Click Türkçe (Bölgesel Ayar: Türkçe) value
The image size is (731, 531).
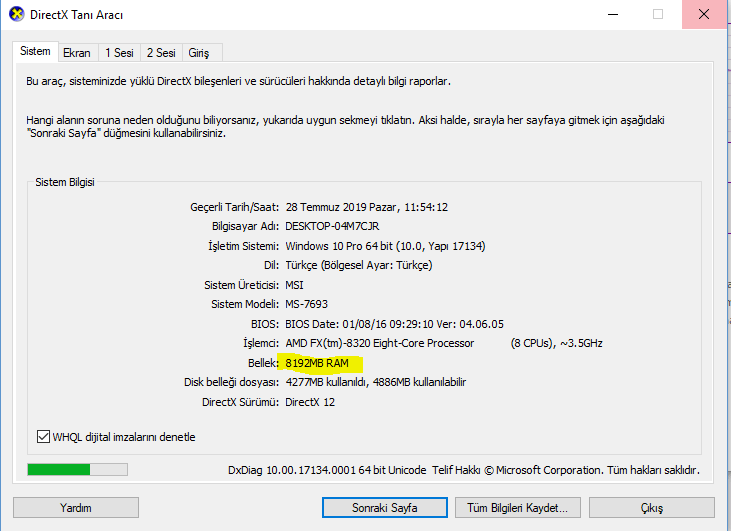point(359,265)
